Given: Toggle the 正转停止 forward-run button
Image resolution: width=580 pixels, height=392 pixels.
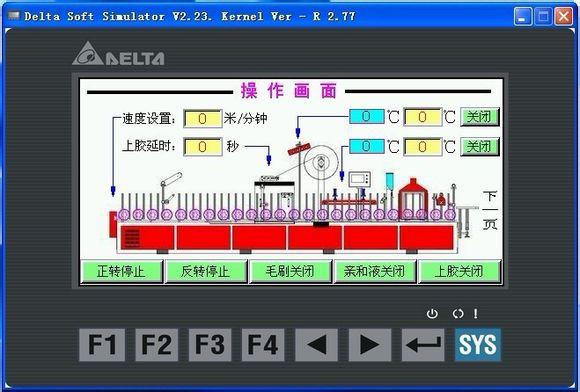Looking at the screenshot, I should pyautogui.click(x=121, y=271).
